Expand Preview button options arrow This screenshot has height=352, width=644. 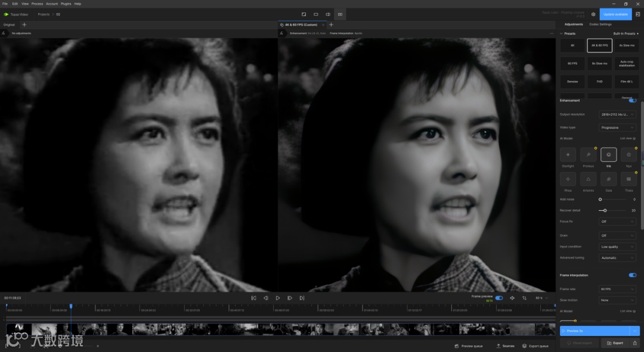[635, 331]
